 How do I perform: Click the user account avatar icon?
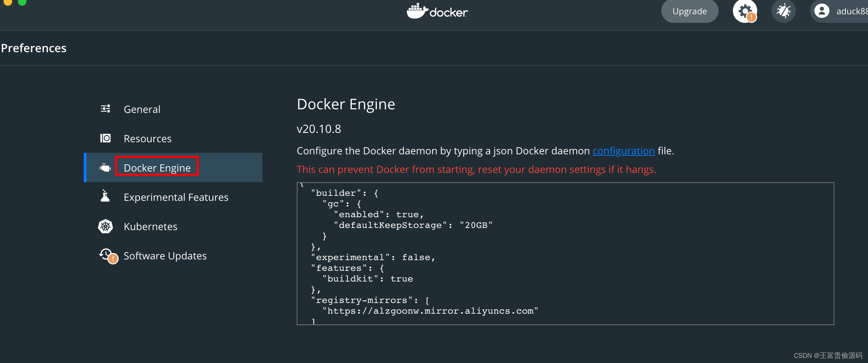click(x=822, y=11)
